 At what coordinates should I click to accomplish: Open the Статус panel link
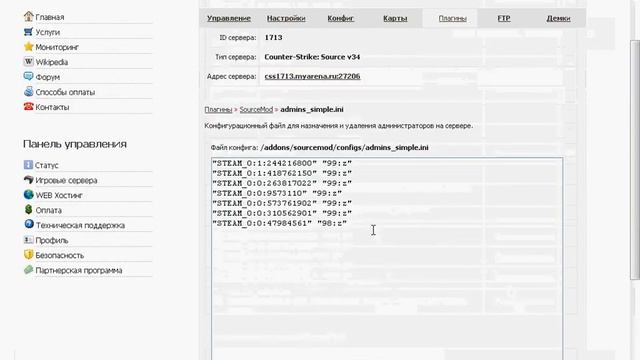(x=47, y=165)
